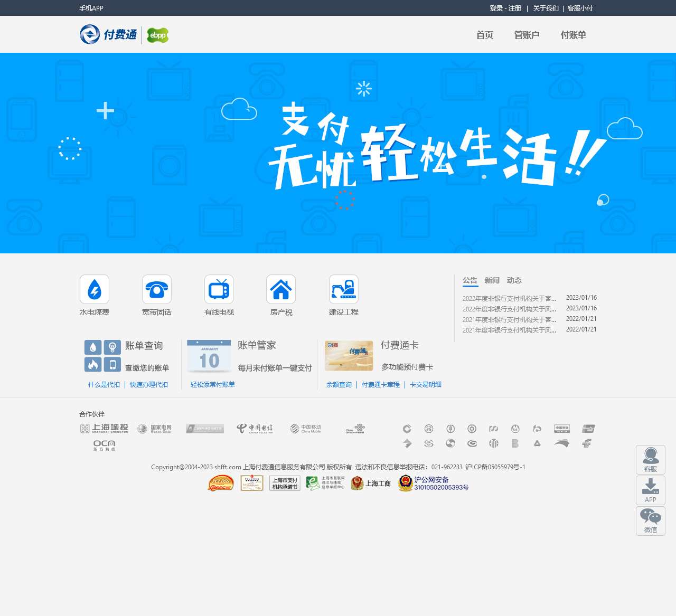676x616 pixels.
Task: Click the 付费通卡 heading
Action: 400,345
